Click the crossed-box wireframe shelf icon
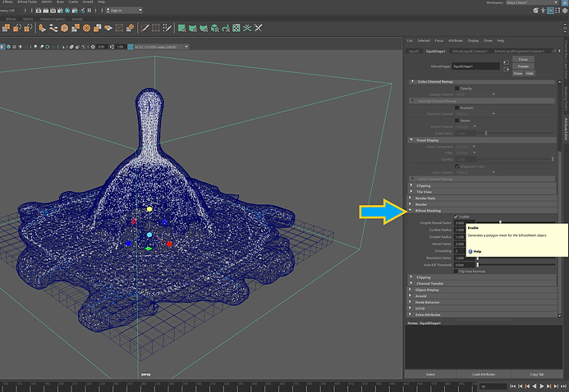Viewport: 569px width, 392px height. pos(119,28)
